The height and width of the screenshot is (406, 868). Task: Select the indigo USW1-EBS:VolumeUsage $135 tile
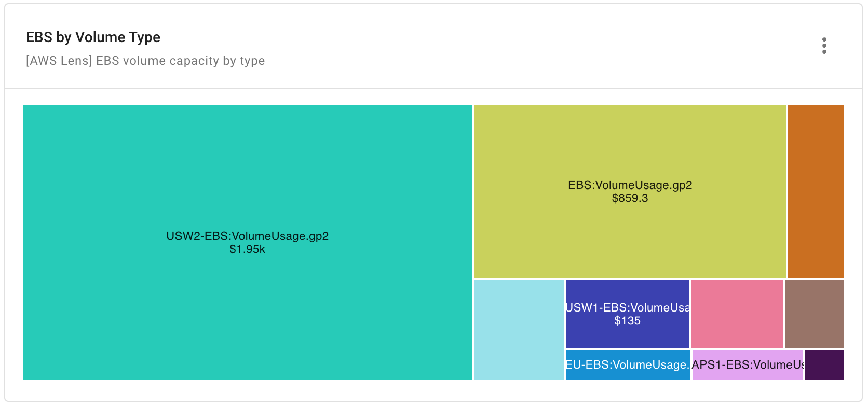(627, 314)
